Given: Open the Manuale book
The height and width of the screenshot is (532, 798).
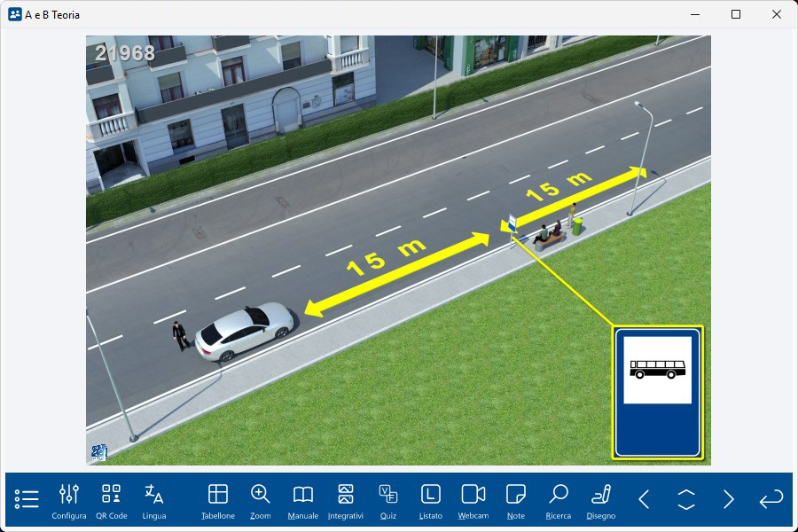Looking at the screenshot, I should [303, 500].
